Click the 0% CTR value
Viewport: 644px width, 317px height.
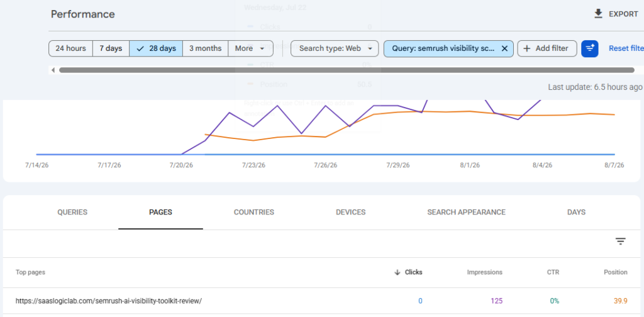(x=555, y=301)
